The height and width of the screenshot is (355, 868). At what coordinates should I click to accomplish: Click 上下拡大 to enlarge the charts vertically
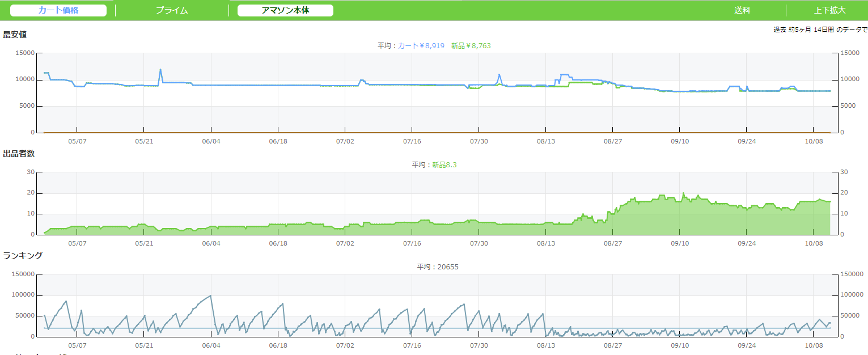pos(829,10)
